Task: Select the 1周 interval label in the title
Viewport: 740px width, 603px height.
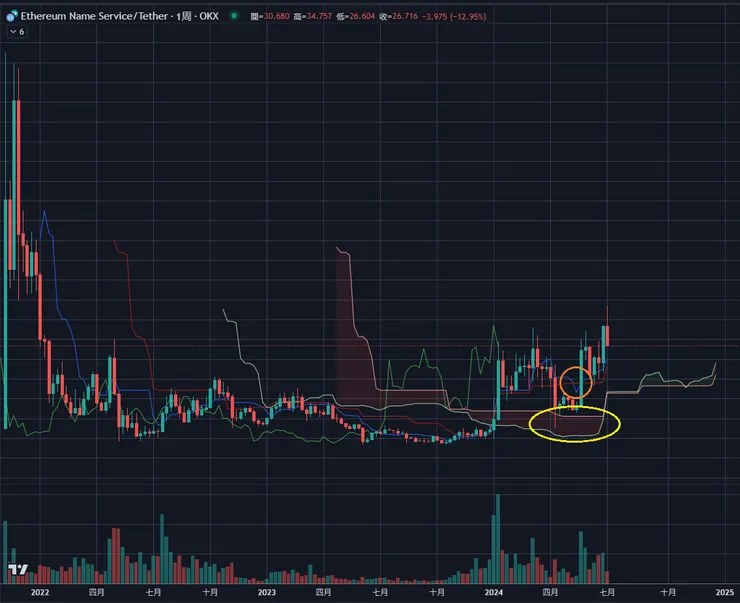Action: tap(183, 16)
